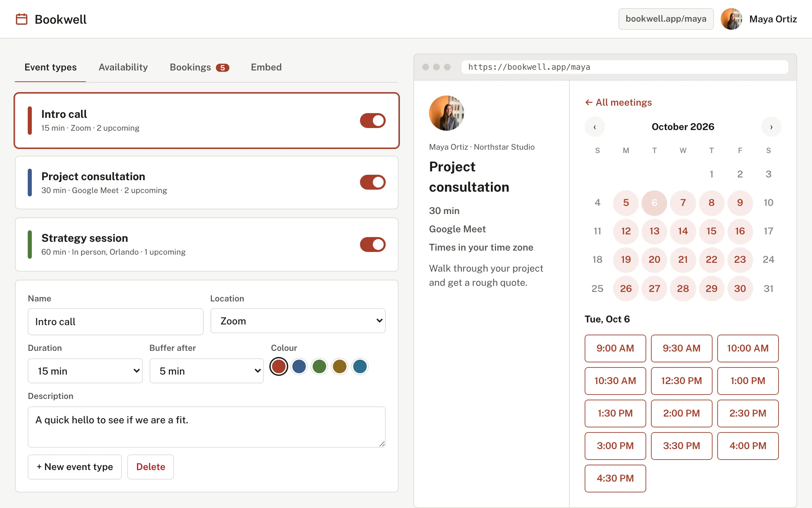Viewport: 812px width, 508px height.
Task: Choose the 2:30 PM time slot
Action: click(748, 414)
